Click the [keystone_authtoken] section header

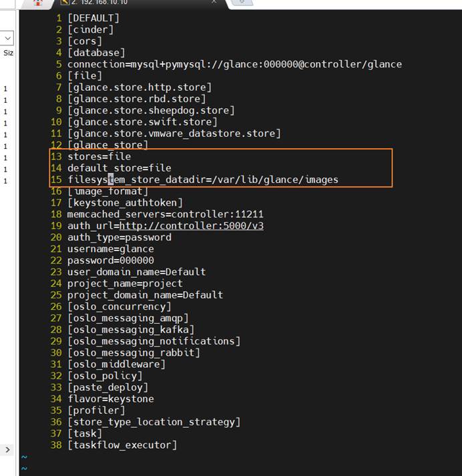click(x=125, y=203)
